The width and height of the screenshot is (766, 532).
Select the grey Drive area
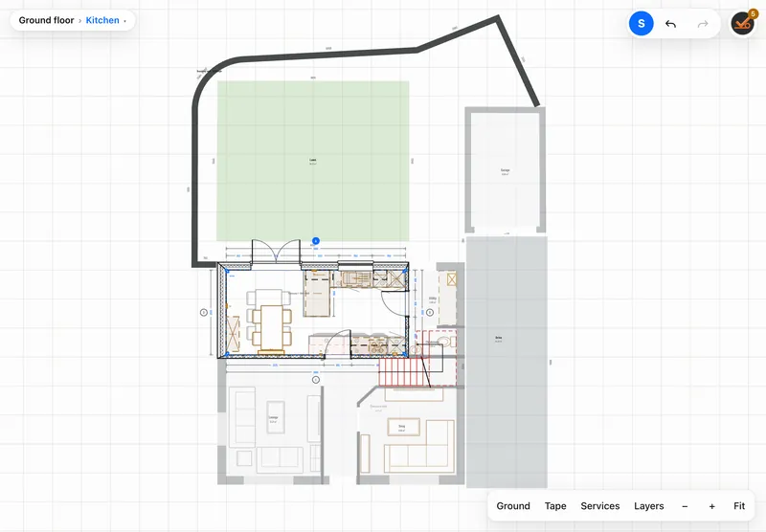click(x=507, y=361)
